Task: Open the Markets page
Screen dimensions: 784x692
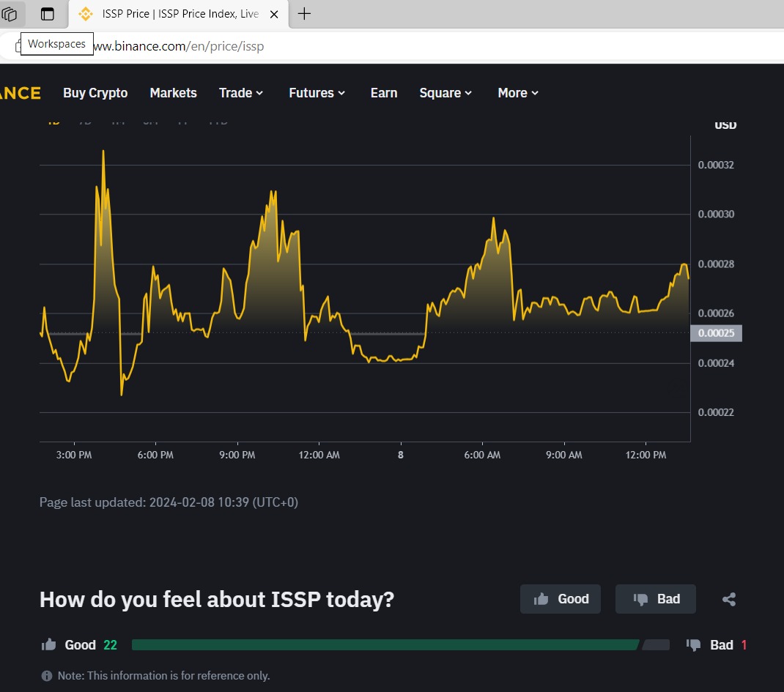Action: (x=173, y=93)
